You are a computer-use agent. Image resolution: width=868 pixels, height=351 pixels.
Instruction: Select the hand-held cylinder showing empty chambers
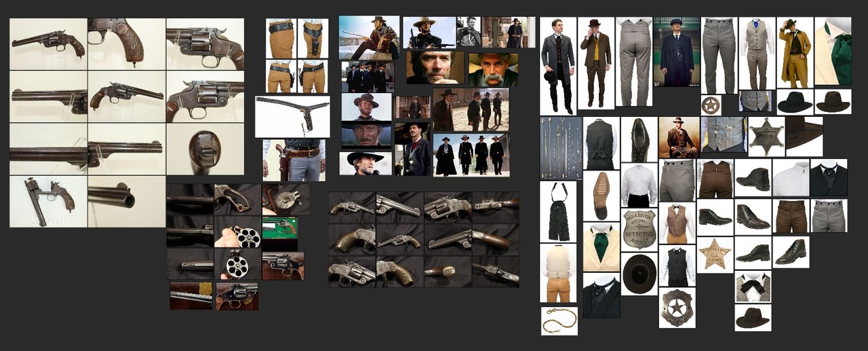coord(237,232)
